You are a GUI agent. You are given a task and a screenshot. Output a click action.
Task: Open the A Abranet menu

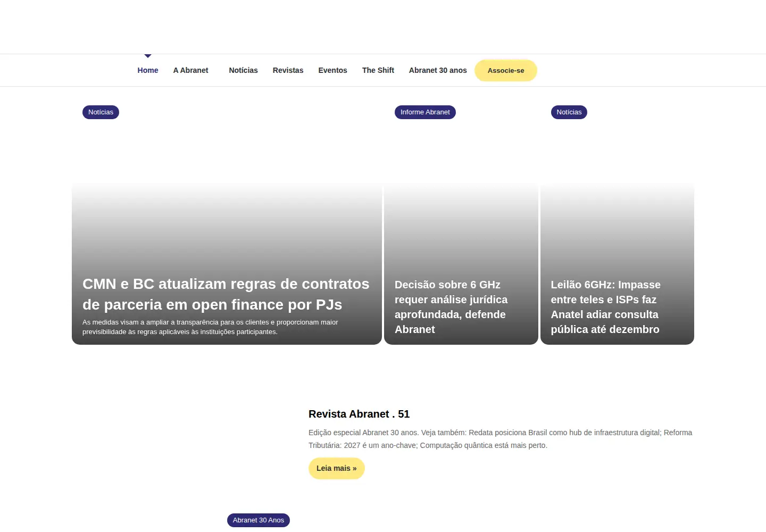(x=190, y=70)
